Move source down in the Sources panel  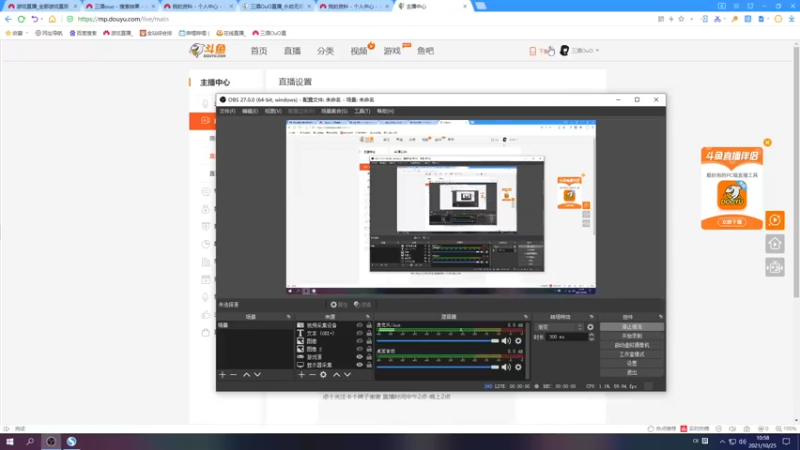pyautogui.click(x=347, y=374)
